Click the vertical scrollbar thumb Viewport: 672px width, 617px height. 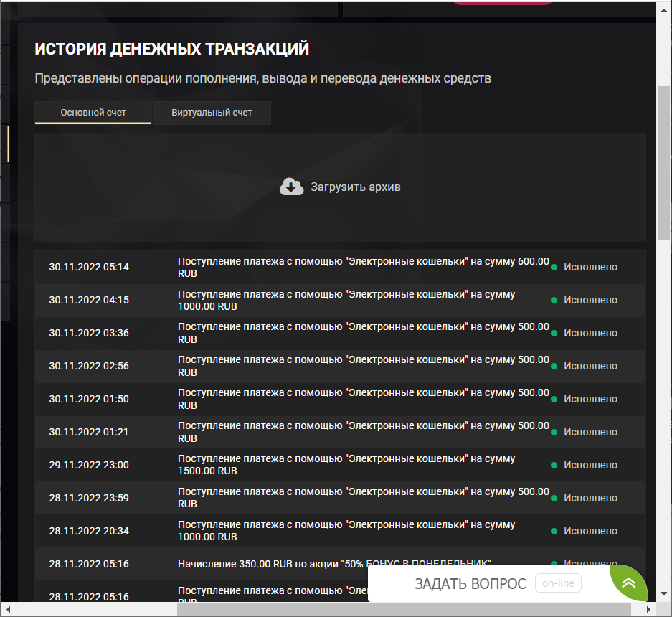click(x=664, y=163)
